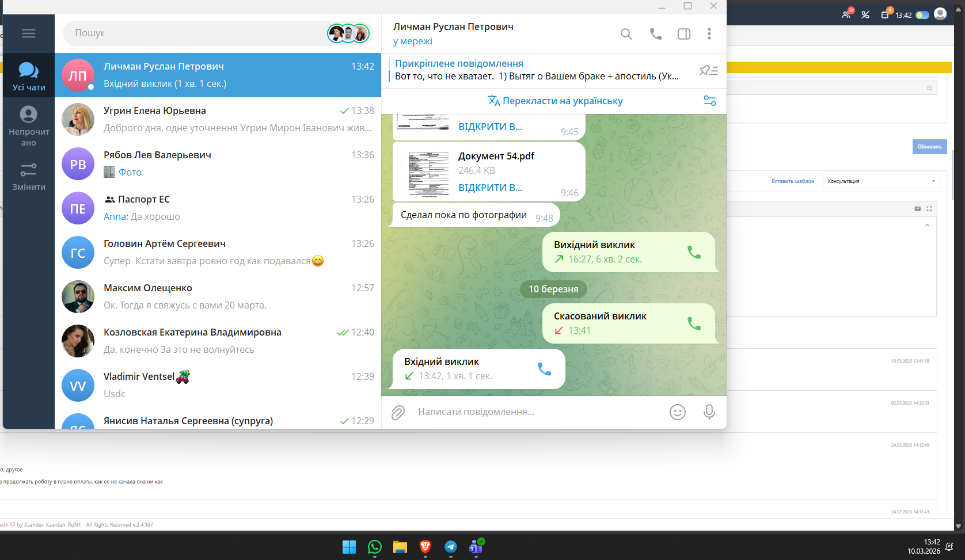Select the Усі чати folder
The image size is (965, 560).
click(29, 77)
